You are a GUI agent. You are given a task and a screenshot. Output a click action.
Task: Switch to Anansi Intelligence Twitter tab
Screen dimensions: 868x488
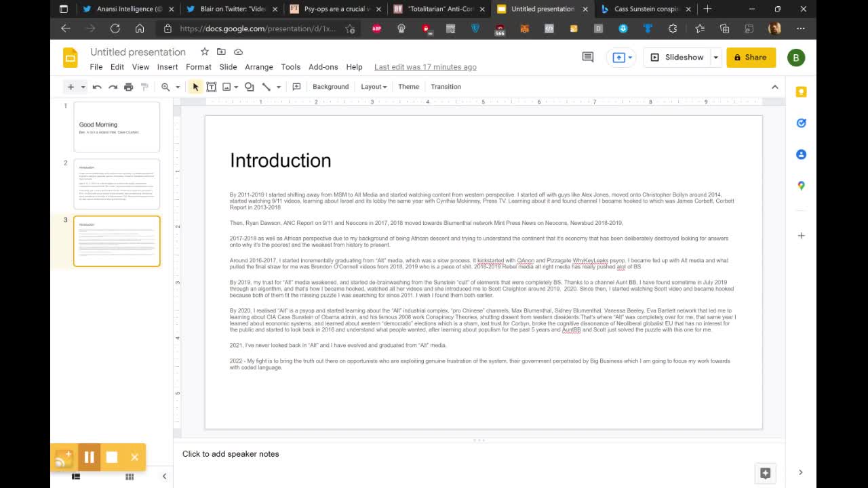point(128,9)
